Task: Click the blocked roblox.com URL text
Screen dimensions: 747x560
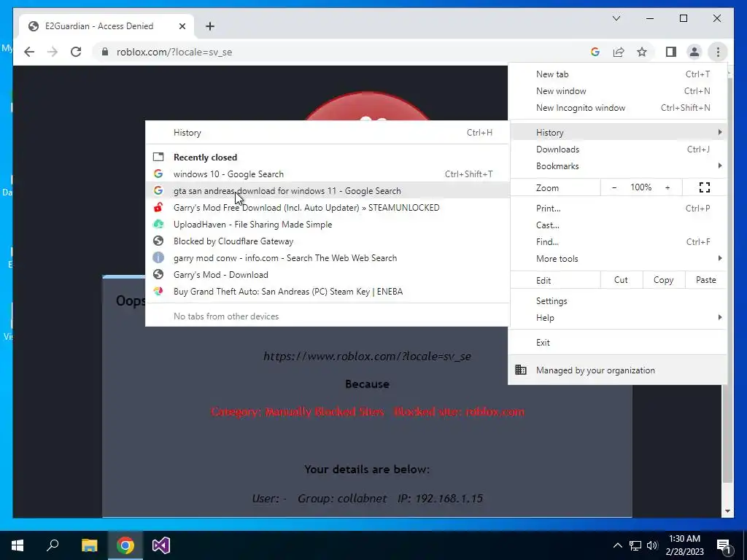Action: coord(368,356)
